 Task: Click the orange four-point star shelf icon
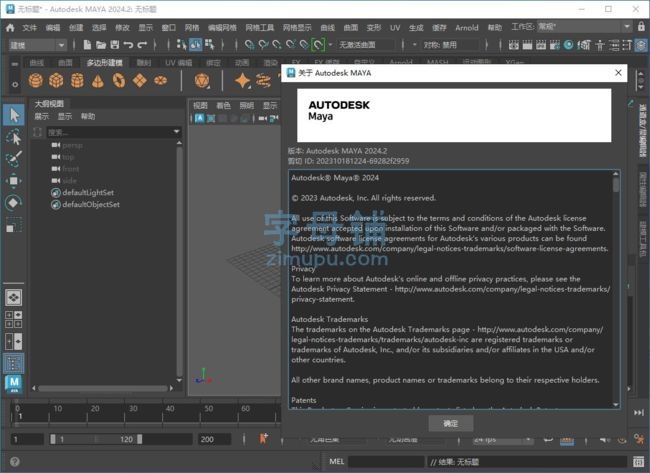point(243,80)
